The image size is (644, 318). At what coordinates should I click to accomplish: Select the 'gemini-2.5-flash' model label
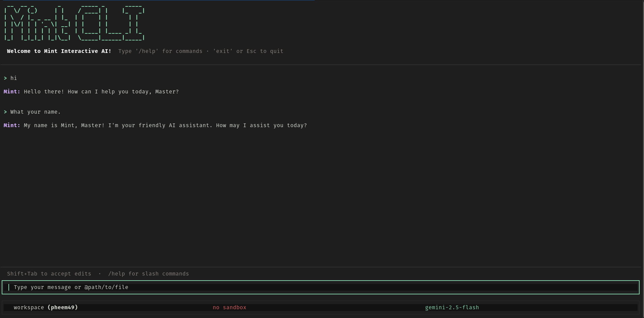pos(452,308)
